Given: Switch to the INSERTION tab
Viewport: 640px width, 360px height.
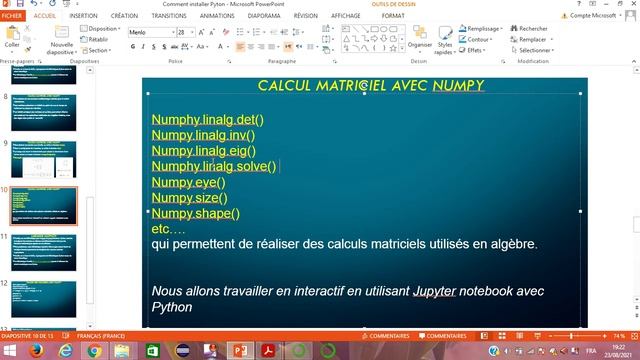Looking at the screenshot, I should (83, 16).
